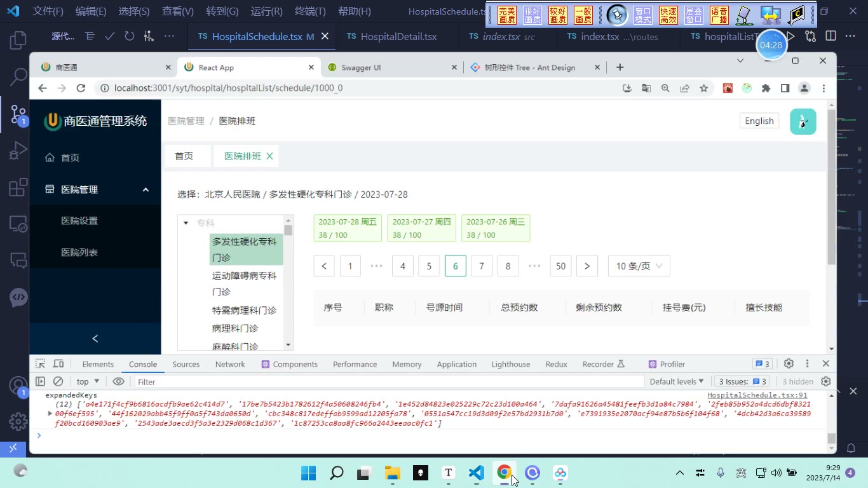Expand the logged expandedKeys array
The height and width of the screenshot is (488, 868).
50,414
